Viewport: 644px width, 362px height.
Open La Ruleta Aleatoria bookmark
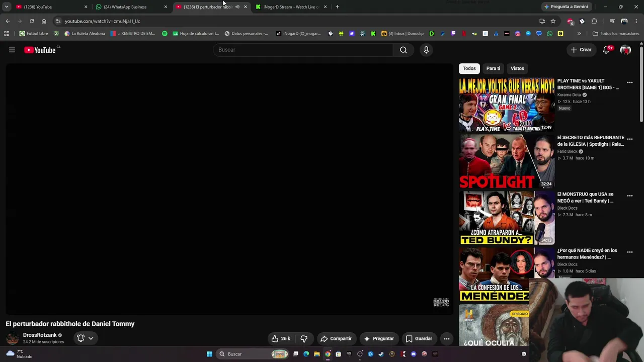85,34
